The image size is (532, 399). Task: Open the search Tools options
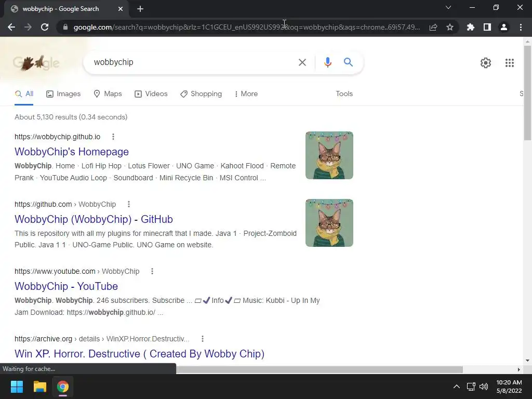[344, 94]
